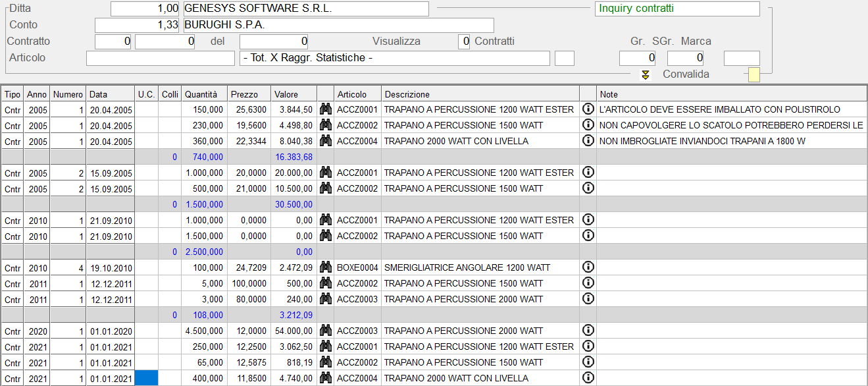Viewport: 868px width, 386px height.
Task: Open info icon for SMERIGLIATRICE ANGOLARE row
Action: [x=588, y=267]
